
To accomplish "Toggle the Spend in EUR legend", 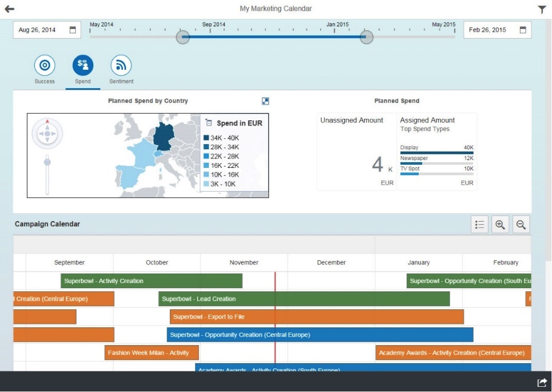I will tap(209, 123).
